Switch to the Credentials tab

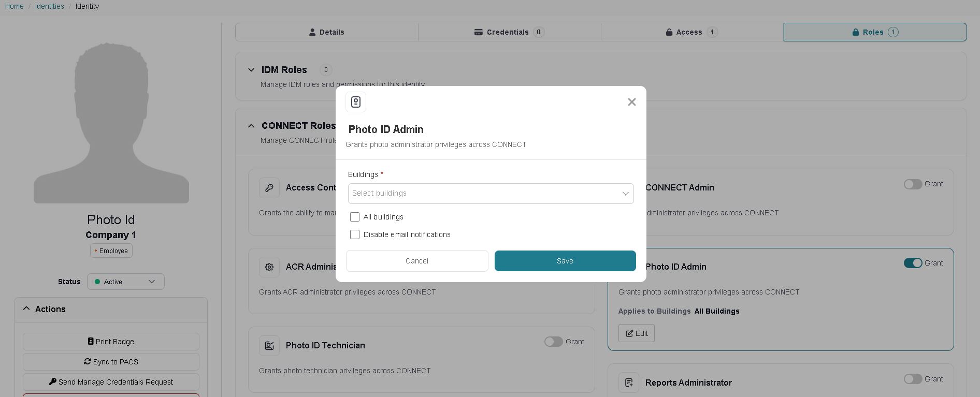coord(510,32)
